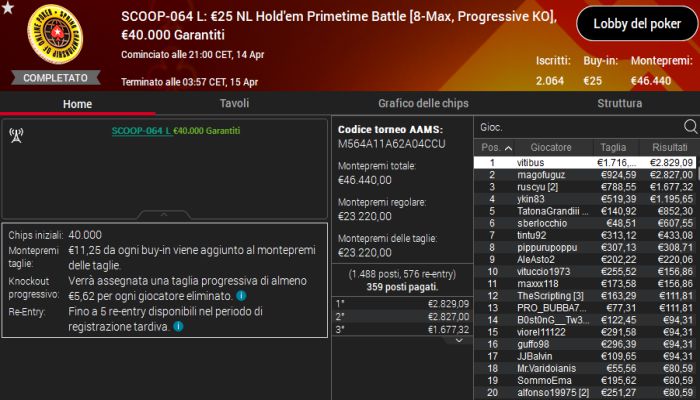This screenshot has width=700, height=400.
Task: Click the Buy-in value €25 in header
Action: pyautogui.click(x=592, y=81)
